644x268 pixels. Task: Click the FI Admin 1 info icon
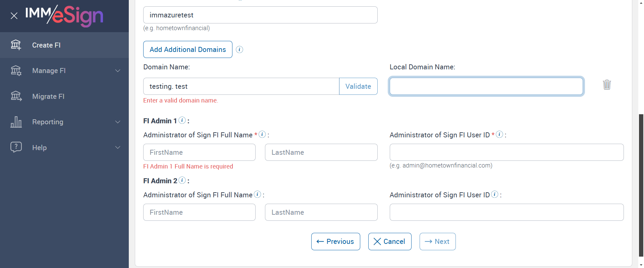click(x=182, y=120)
